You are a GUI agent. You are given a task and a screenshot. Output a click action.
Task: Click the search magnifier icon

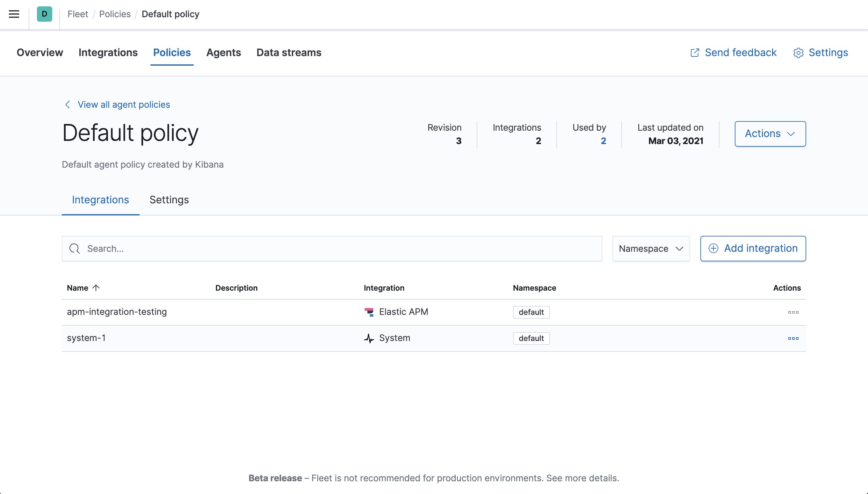pos(75,248)
